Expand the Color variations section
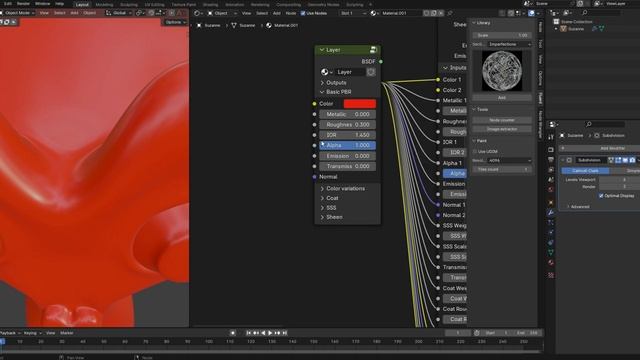Image resolution: width=640 pixels, height=360 pixels. point(342,189)
